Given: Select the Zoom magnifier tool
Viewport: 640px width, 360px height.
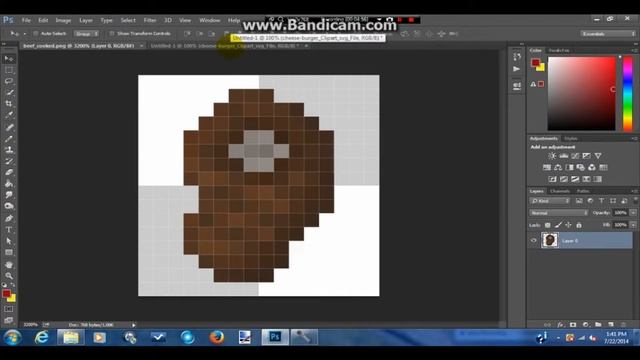Looking at the screenshot, I should [x=9, y=276].
